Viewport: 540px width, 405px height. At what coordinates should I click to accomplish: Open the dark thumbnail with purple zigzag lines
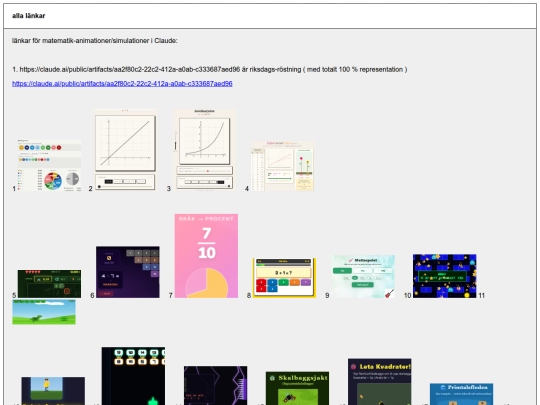pyautogui.click(x=215, y=385)
